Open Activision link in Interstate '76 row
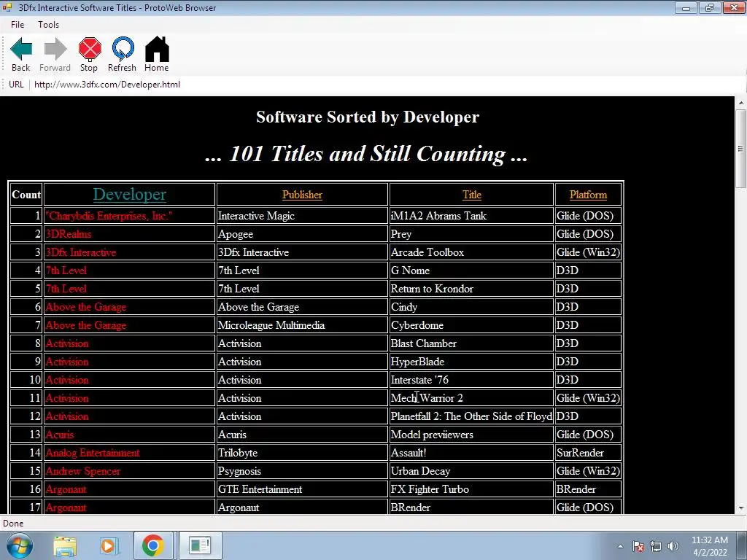 [x=67, y=380]
